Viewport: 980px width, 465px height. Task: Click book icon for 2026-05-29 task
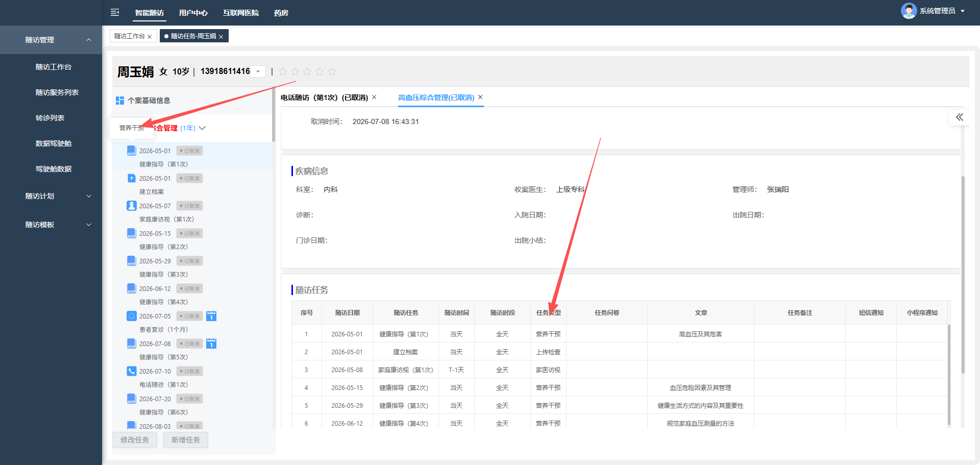pyautogui.click(x=132, y=261)
